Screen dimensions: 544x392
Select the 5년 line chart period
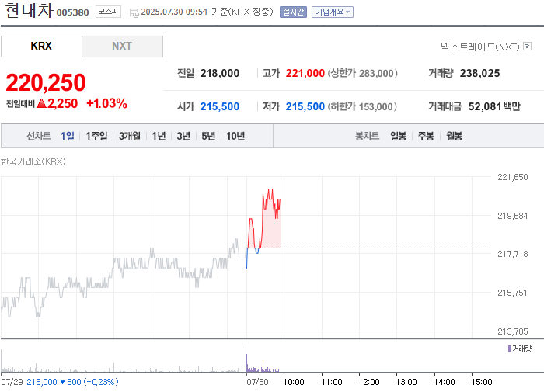(x=208, y=136)
